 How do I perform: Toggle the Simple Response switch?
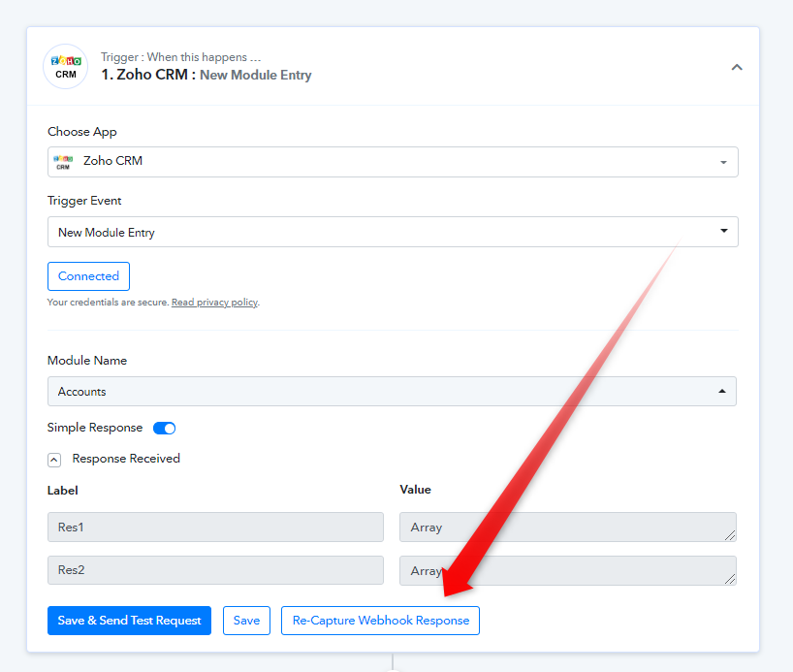[165, 428]
